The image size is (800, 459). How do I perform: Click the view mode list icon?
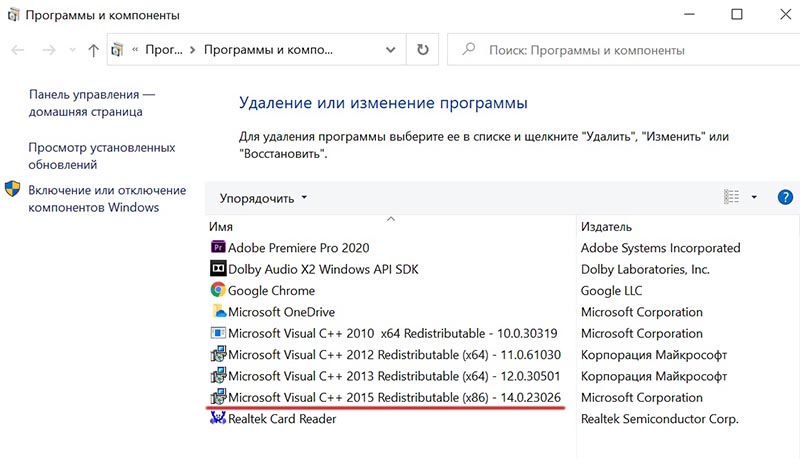[732, 197]
